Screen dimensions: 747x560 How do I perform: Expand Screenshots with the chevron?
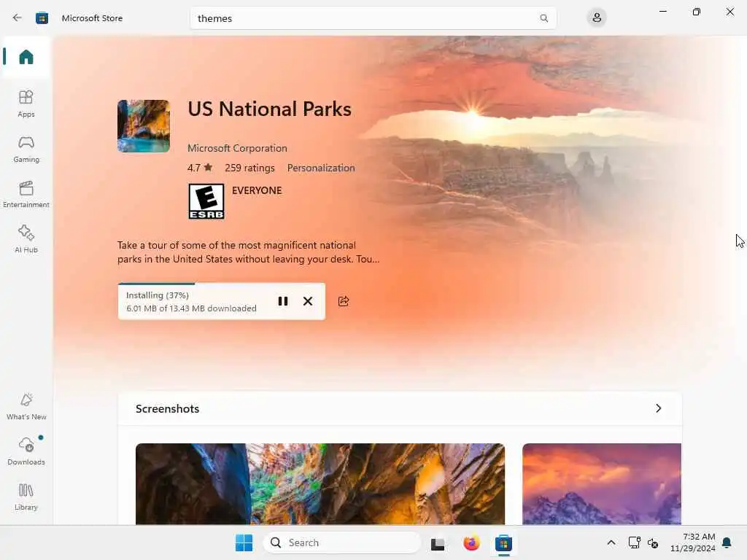pyautogui.click(x=659, y=408)
